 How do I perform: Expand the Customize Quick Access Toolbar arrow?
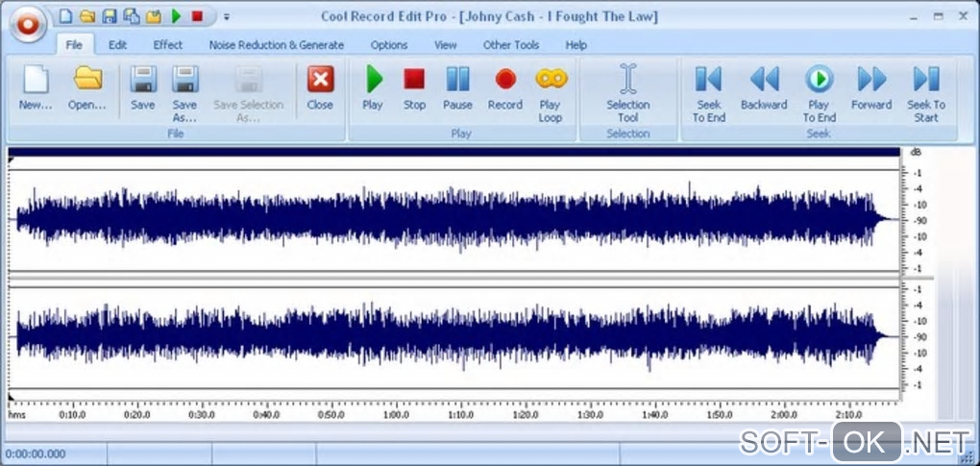pyautogui.click(x=226, y=17)
